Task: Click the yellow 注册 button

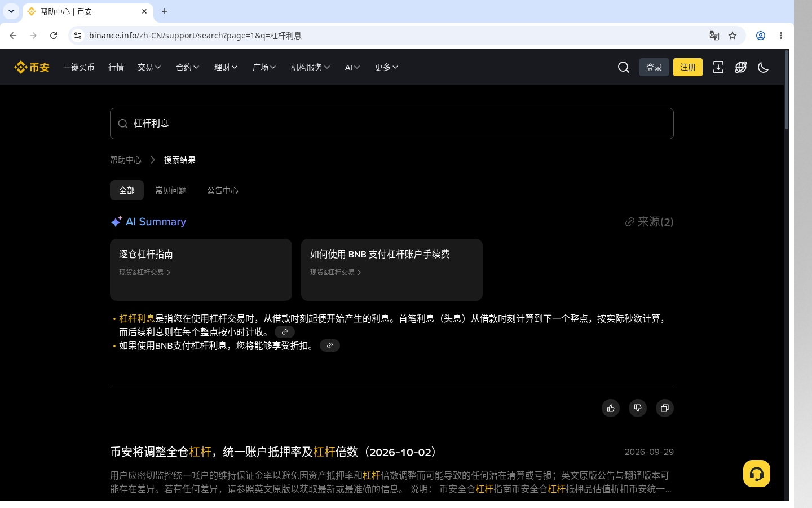Action: click(688, 67)
